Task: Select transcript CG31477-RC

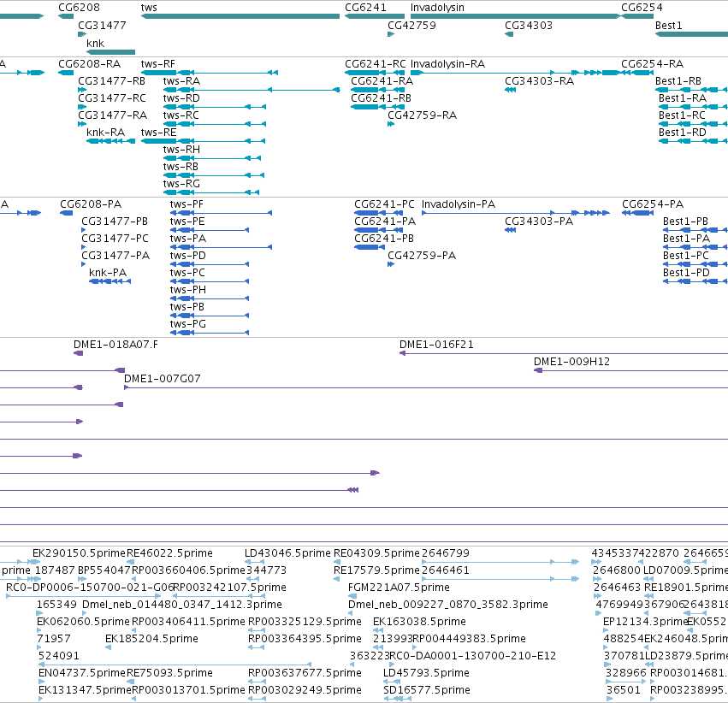Action: pos(82,107)
